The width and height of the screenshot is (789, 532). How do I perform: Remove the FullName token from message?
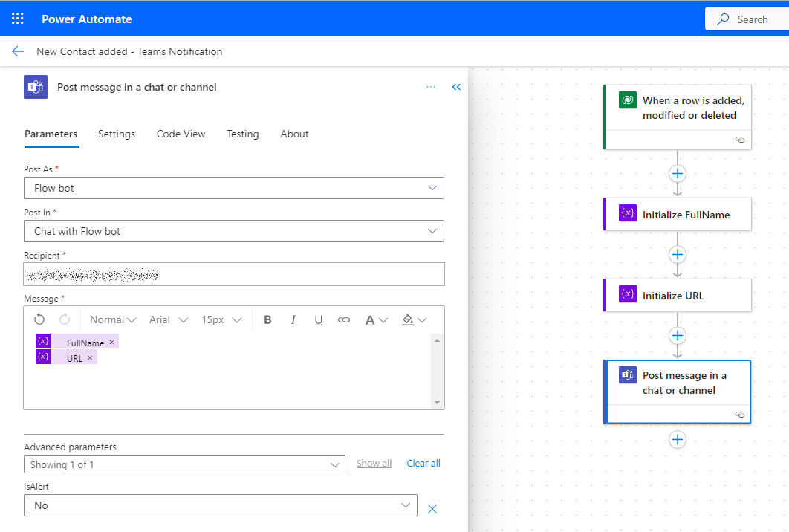point(111,343)
